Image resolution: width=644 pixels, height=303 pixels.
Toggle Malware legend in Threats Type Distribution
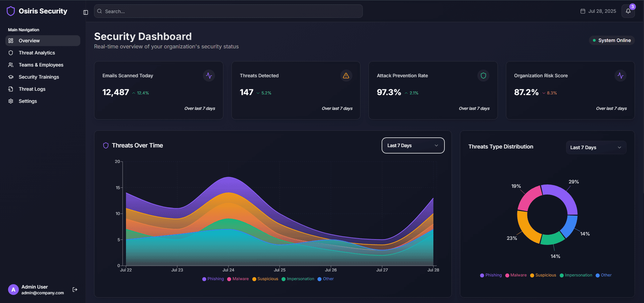point(516,275)
